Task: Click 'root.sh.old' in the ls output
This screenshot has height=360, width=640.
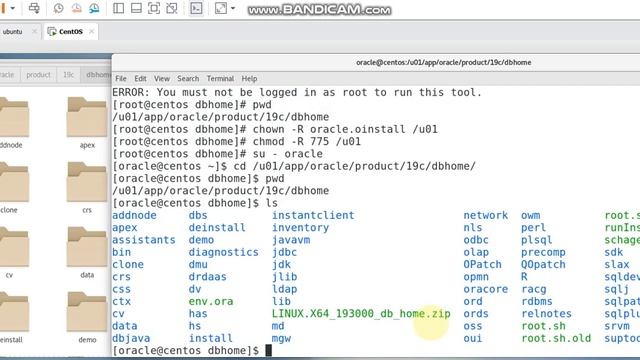Action: [x=556, y=338]
